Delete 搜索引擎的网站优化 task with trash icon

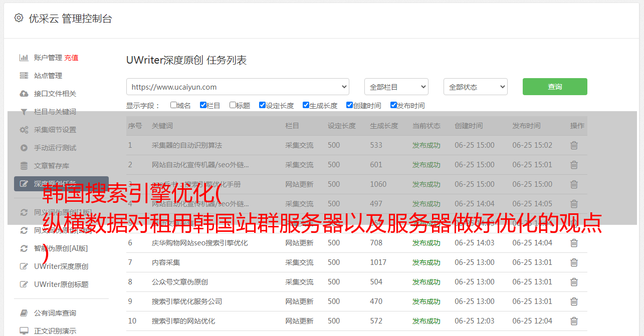tap(574, 321)
